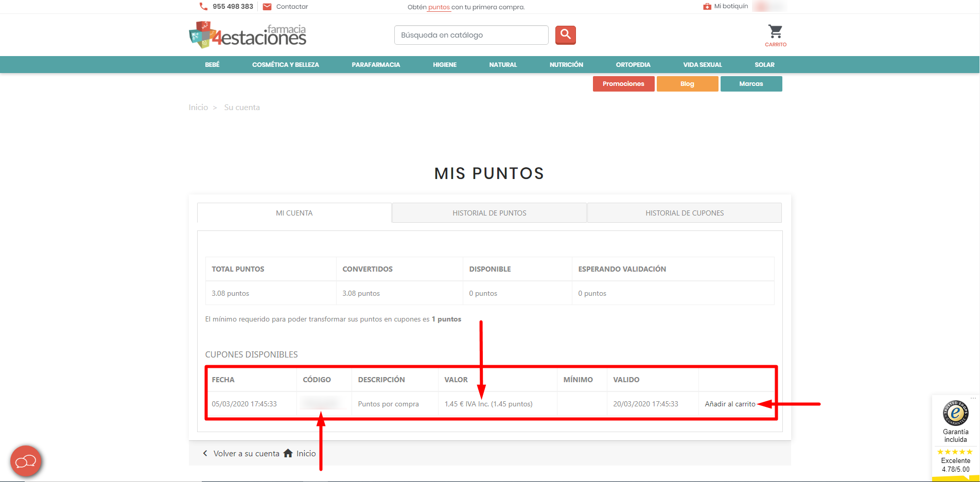
Task: Click the red Promociones button
Action: (623, 84)
